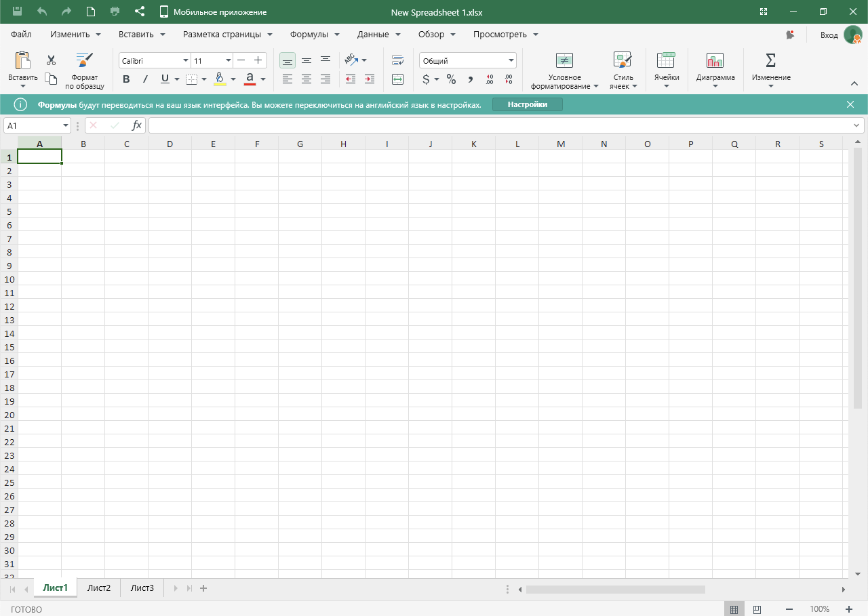Click the Save floppy disk icon
Screen dimensions: 868x616
click(17, 12)
